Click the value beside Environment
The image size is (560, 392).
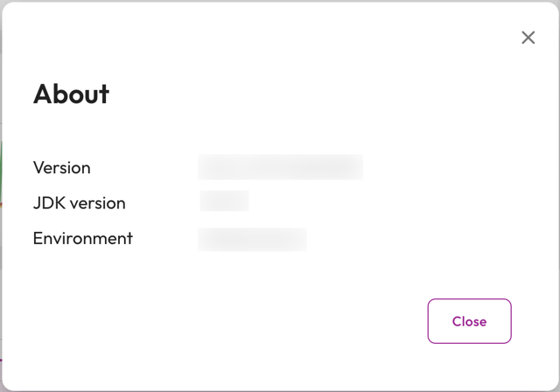pos(252,238)
